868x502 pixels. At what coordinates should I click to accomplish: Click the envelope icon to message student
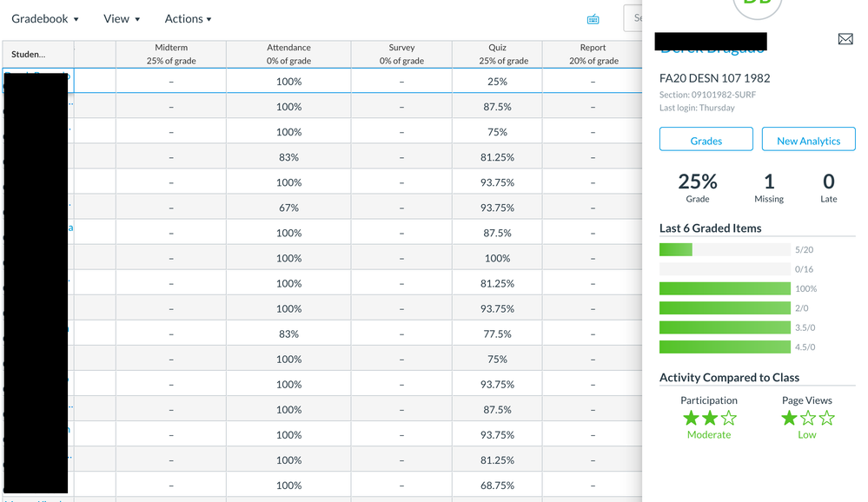click(845, 40)
